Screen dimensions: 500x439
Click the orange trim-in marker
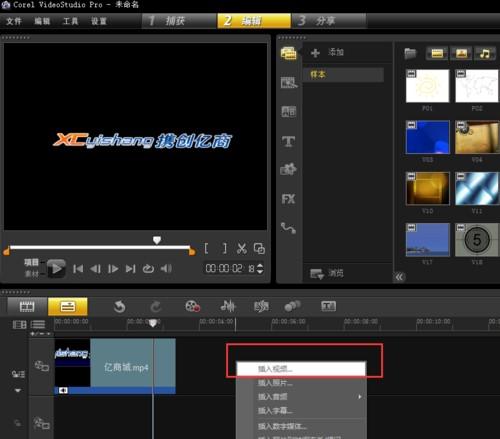[x=6, y=251]
